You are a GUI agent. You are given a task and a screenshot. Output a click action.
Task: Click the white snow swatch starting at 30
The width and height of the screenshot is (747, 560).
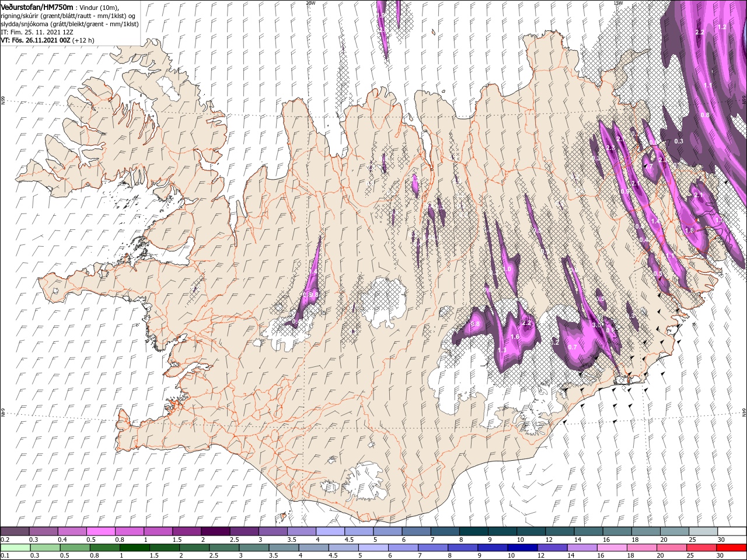point(731,531)
